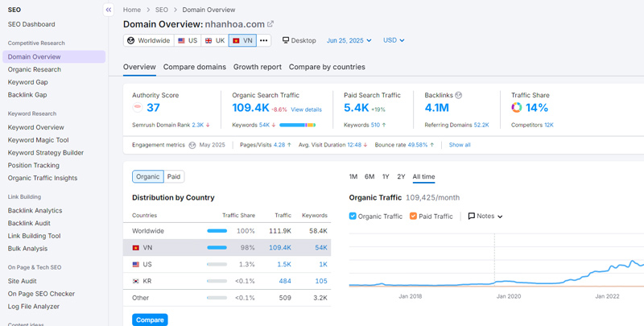
Task: Click Referring Domains 52.2K
Action: tap(456, 125)
